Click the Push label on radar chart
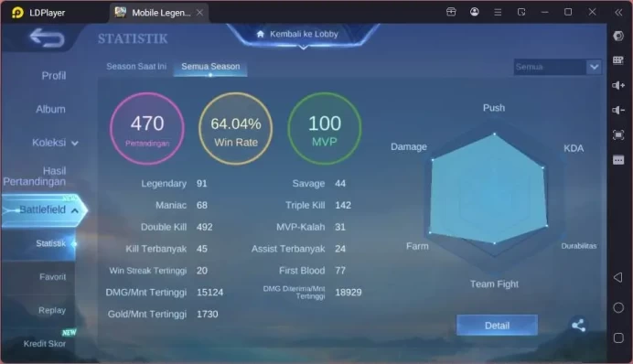 pyautogui.click(x=494, y=108)
